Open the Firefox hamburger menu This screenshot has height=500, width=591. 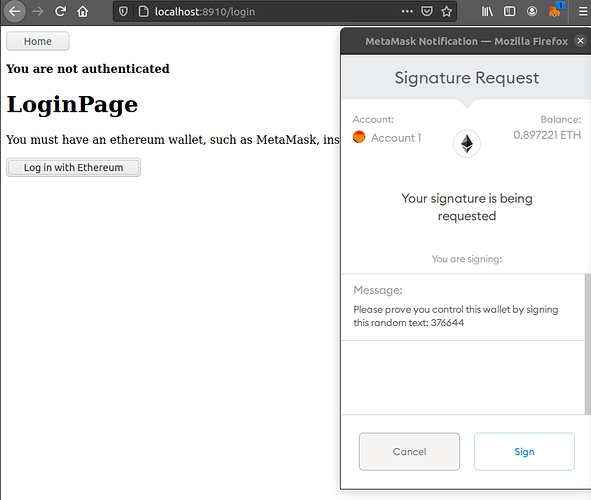(583, 12)
